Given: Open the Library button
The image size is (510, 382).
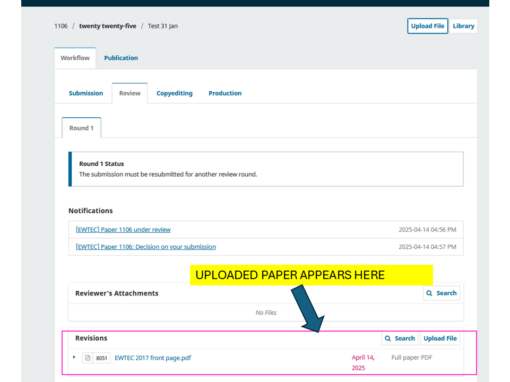Looking at the screenshot, I should (463, 26).
